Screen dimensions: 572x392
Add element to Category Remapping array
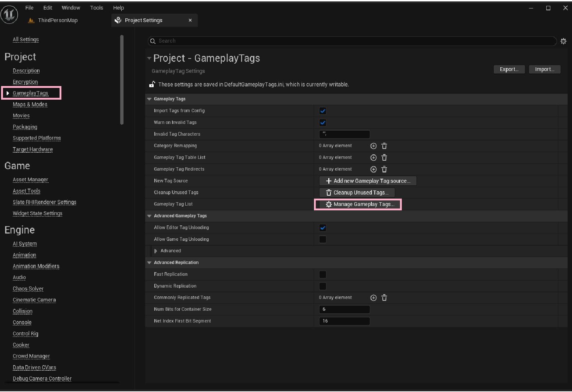pos(373,146)
